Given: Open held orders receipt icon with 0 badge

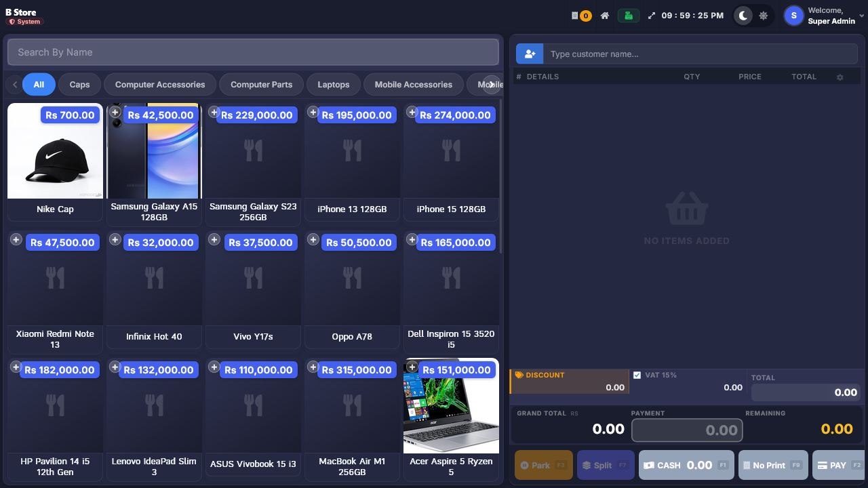Looking at the screenshot, I should click(581, 16).
